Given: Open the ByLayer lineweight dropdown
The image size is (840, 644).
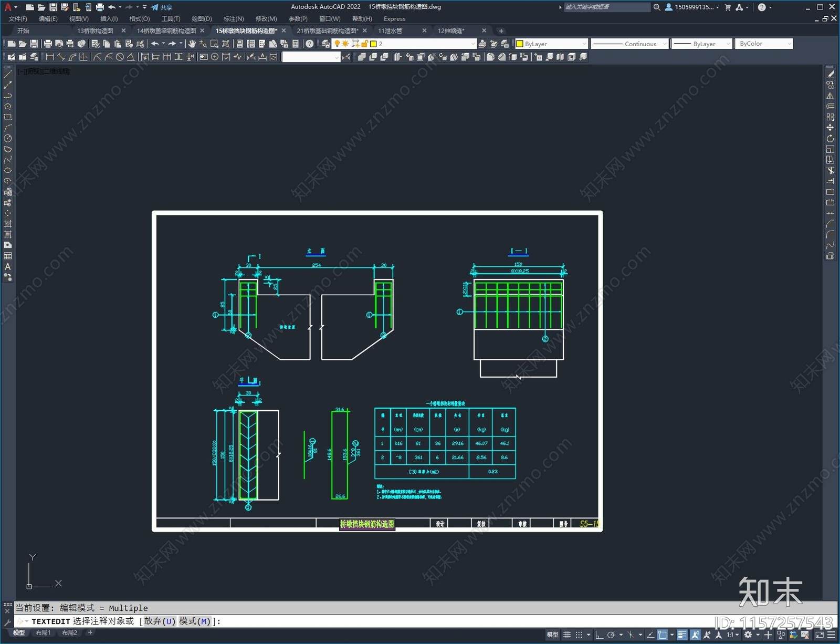Looking at the screenshot, I should pos(701,44).
